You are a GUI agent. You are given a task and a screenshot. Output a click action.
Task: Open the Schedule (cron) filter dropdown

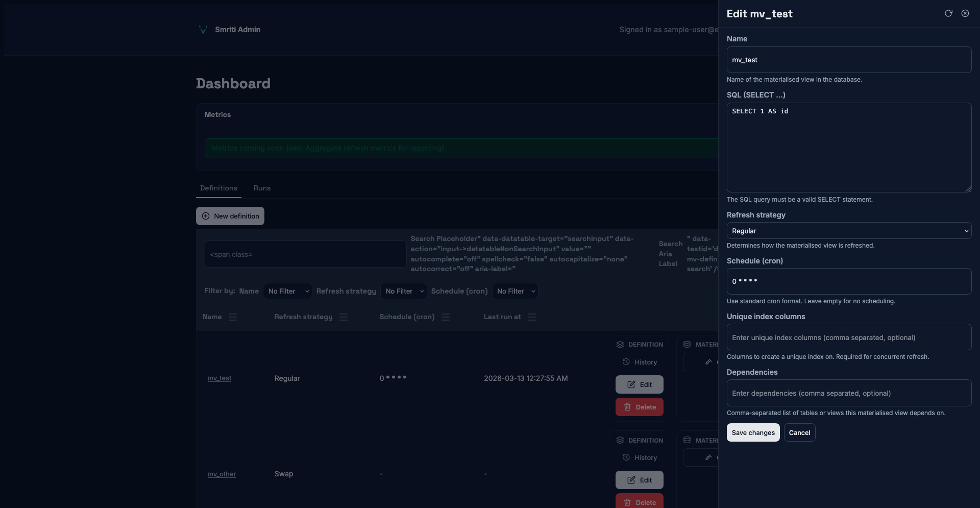516,291
